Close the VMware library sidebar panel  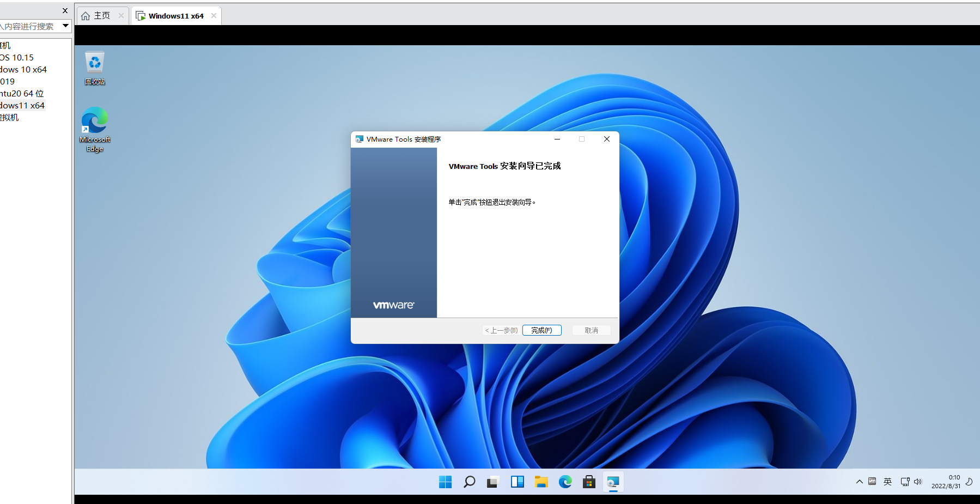point(65,10)
